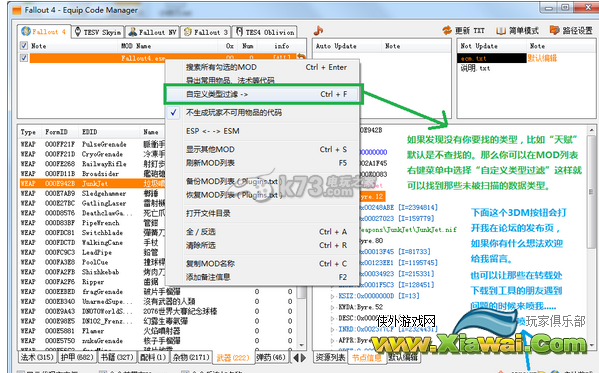Open the Fallout 3 tab
599x373 pixels.
pyautogui.click(x=206, y=32)
